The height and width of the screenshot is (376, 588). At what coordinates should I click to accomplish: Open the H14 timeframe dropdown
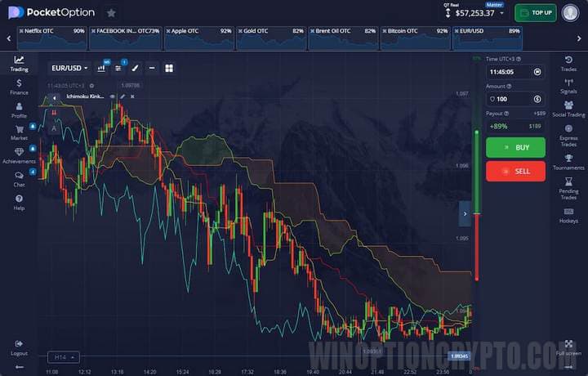click(64, 357)
